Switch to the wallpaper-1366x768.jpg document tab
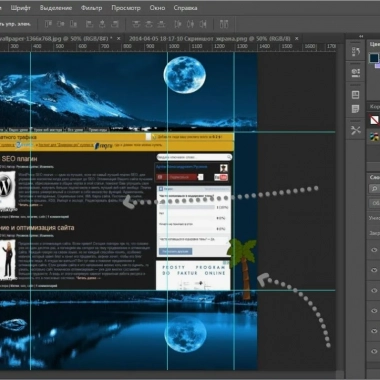Screen dimensions: 380x380 tap(55, 38)
